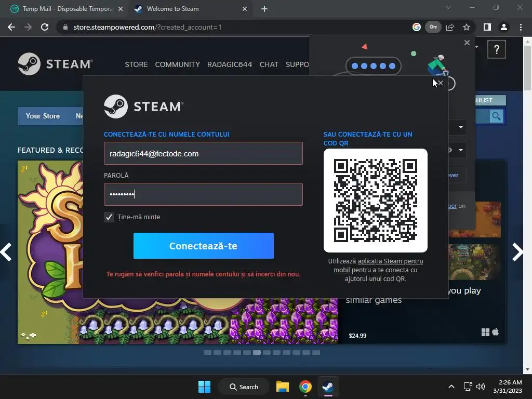This screenshot has height=399, width=532.
Task: Open clock and date panel
Action: pyautogui.click(x=508, y=387)
